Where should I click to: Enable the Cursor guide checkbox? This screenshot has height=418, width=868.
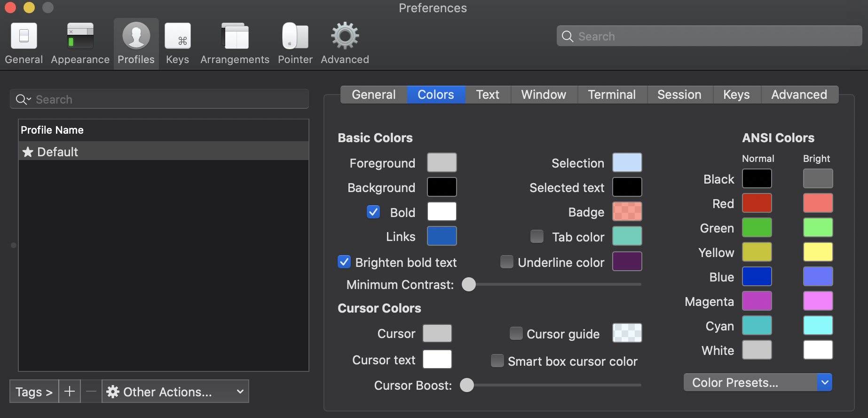516,333
